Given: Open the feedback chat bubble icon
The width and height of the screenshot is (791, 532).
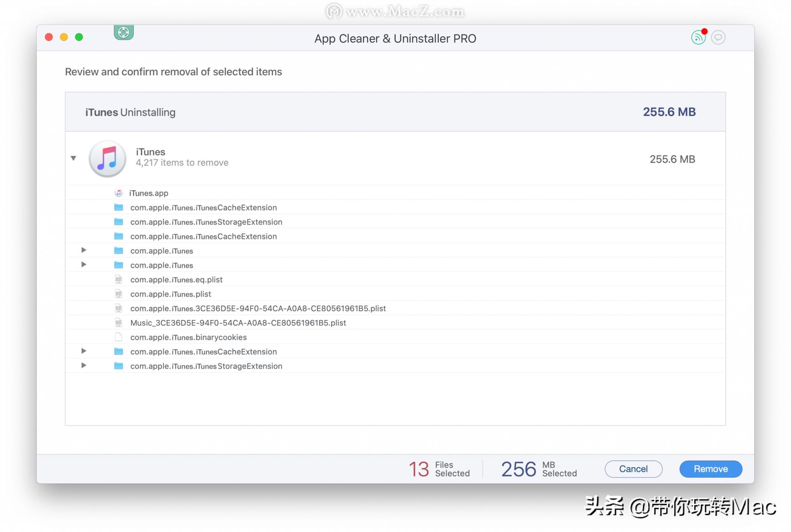Looking at the screenshot, I should 718,37.
